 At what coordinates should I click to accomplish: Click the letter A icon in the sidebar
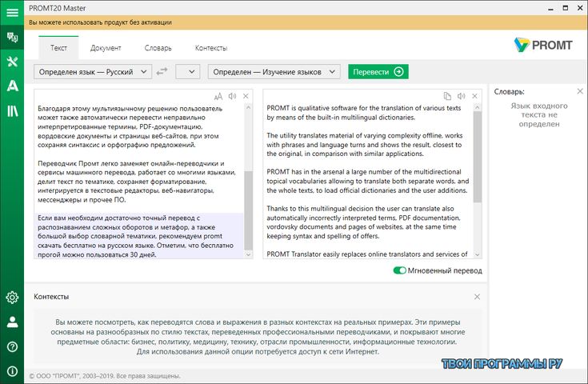point(12,86)
